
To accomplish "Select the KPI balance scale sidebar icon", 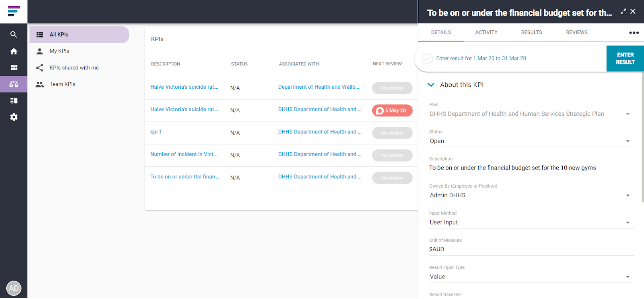I will click(14, 84).
